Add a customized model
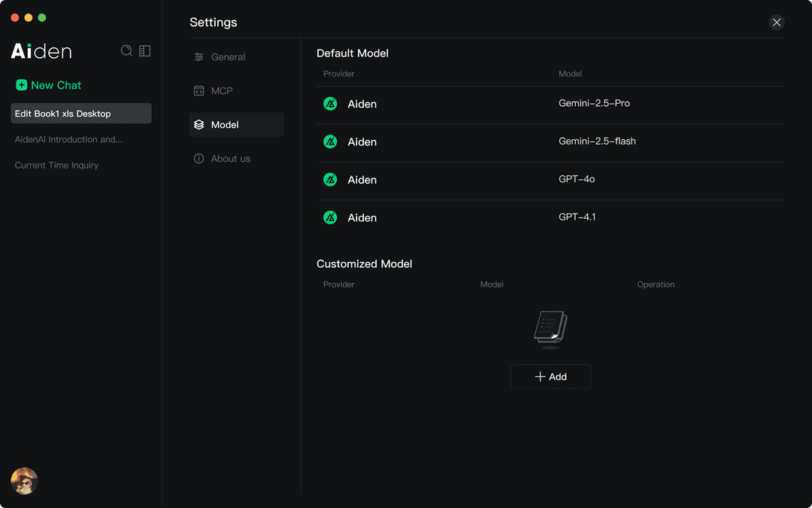 click(x=550, y=377)
